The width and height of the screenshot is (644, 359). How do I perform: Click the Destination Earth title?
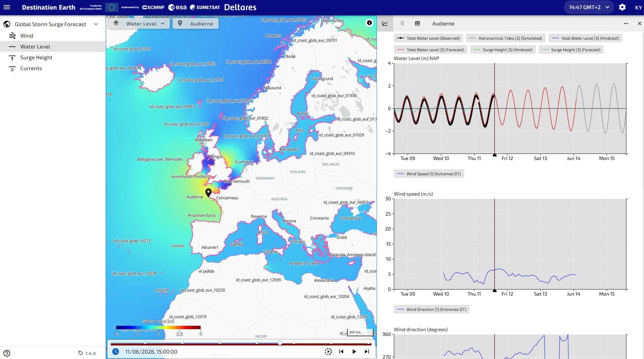click(x=48, y=7)
